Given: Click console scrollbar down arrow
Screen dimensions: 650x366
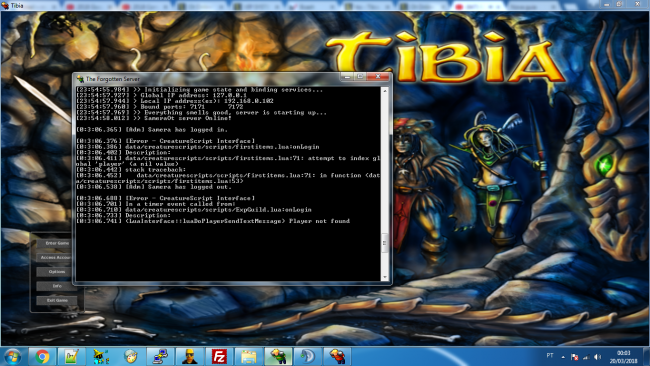Looking at the screenshot, I should point(385,278).
